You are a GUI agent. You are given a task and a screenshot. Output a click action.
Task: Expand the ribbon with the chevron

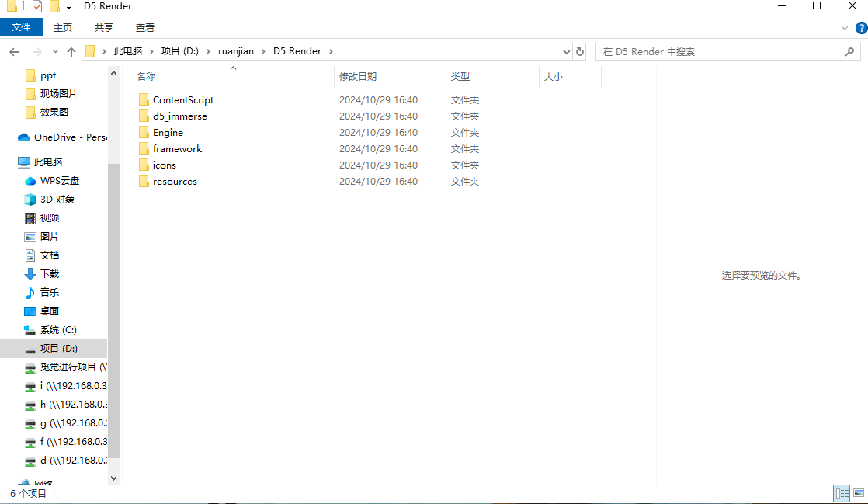(x=844, y=28)
